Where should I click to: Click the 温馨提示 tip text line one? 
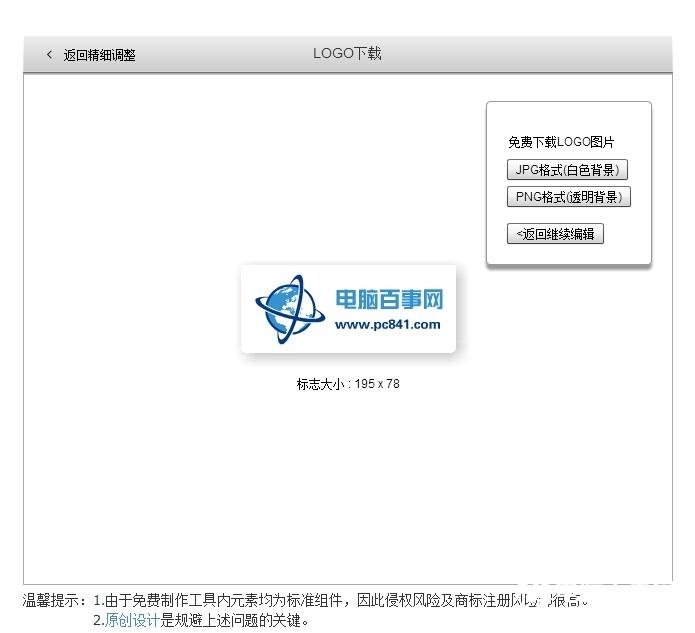tap(305, 601)
